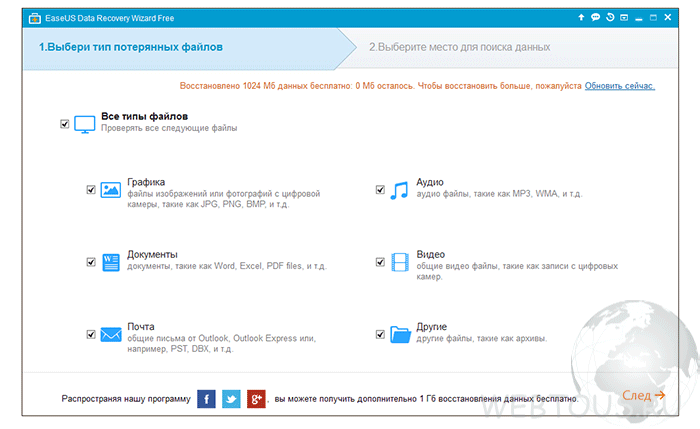The image size is (700, 429).
Task: Open the title bar dropdown menu icon
Action: click(x=624, y=17)
